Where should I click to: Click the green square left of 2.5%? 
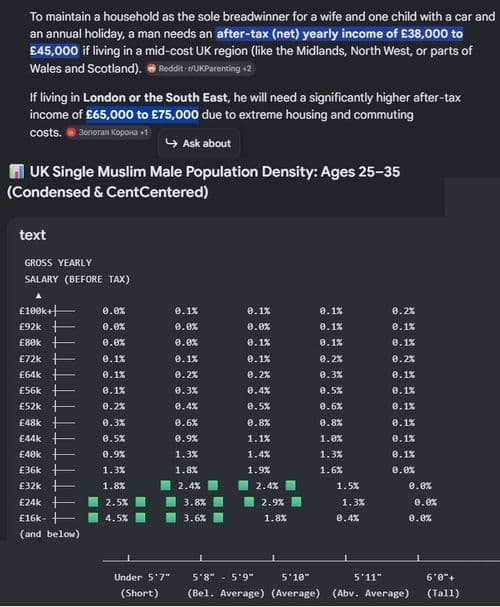click(x=93, y=502)
